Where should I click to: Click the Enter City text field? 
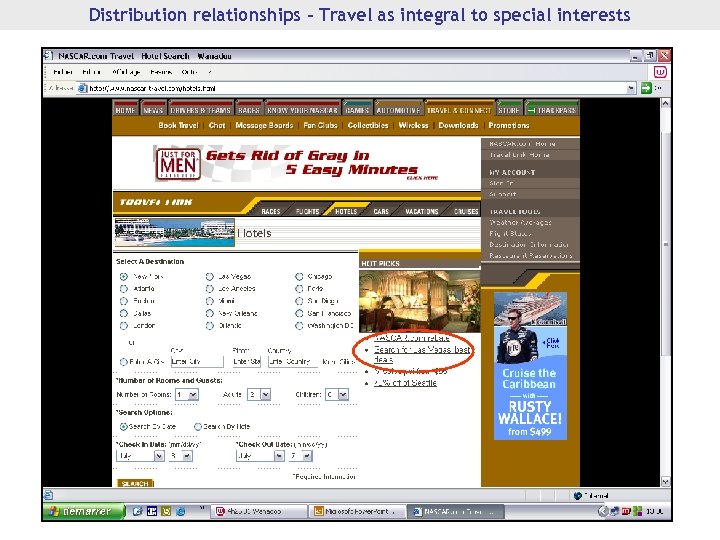click(197, 361)
